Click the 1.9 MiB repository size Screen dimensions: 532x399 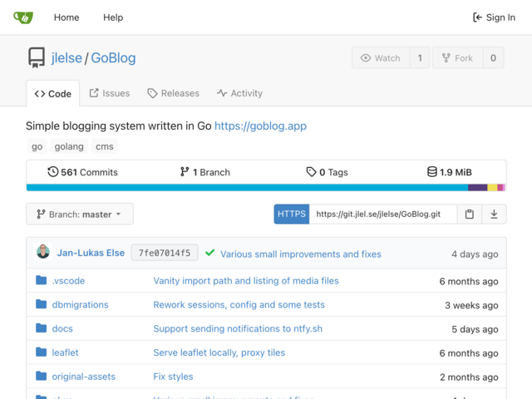tap(449, 172)
